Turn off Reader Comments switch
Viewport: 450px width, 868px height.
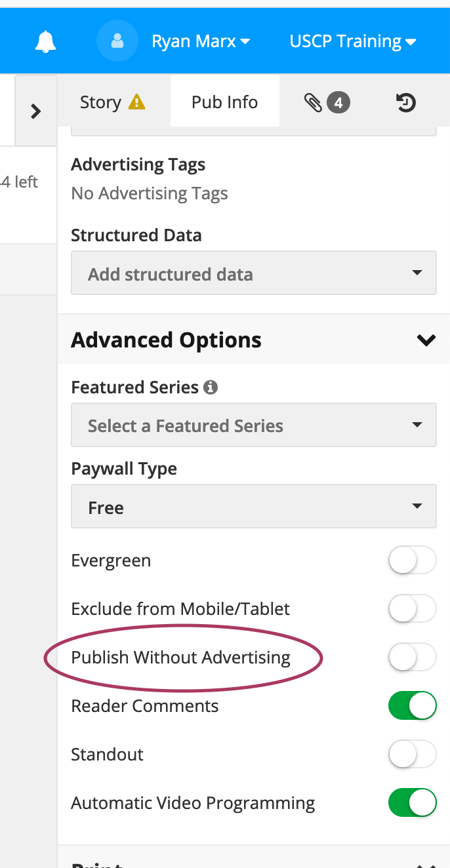click(412, 706)
